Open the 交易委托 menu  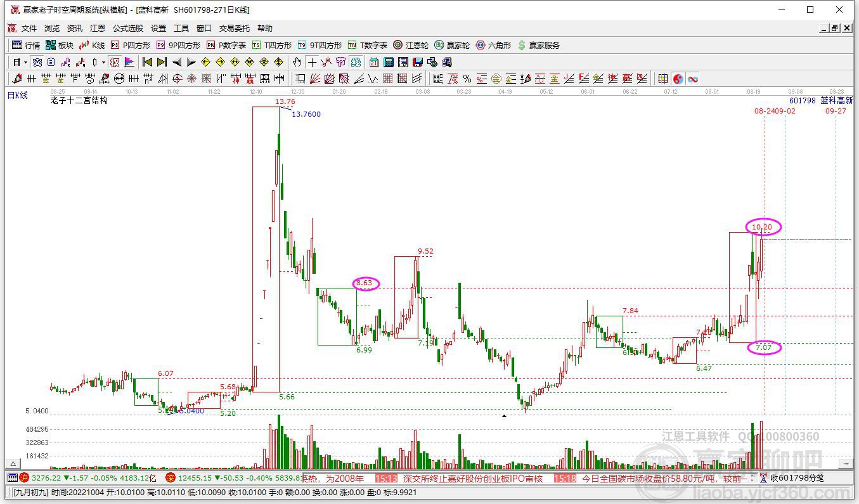pyautogui.click(x=235, y=29)
